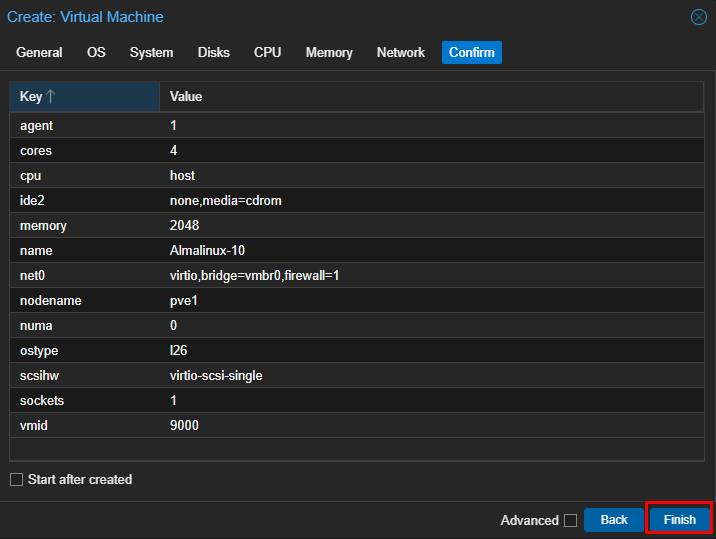The image size is (716, 539).
Task: Select the name value Almalinux-10
Action: 207,250
